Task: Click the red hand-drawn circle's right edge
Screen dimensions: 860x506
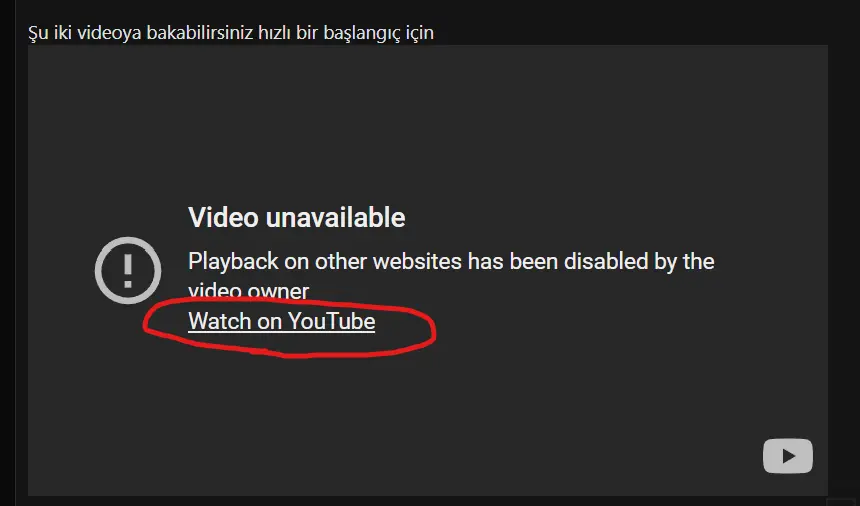Action: (x=434, y=331)
